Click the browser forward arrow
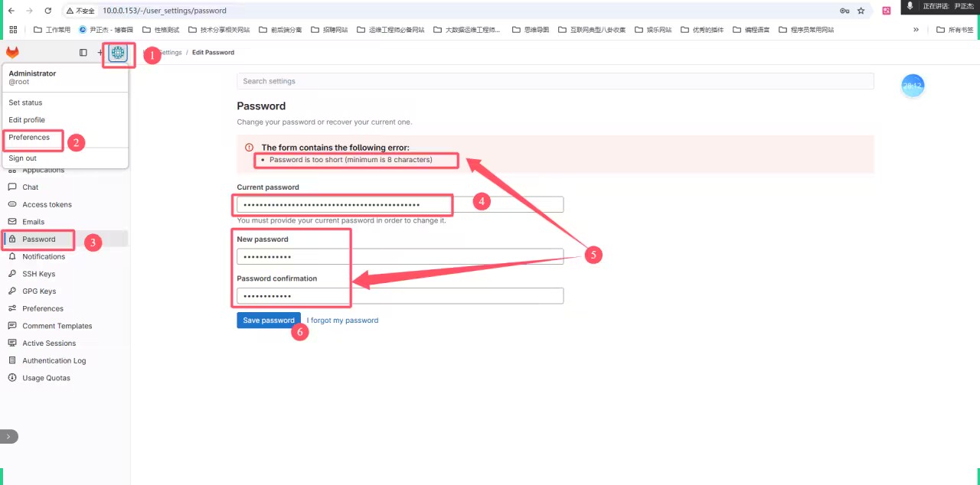The image size is (980, 485). pos(30,11)
